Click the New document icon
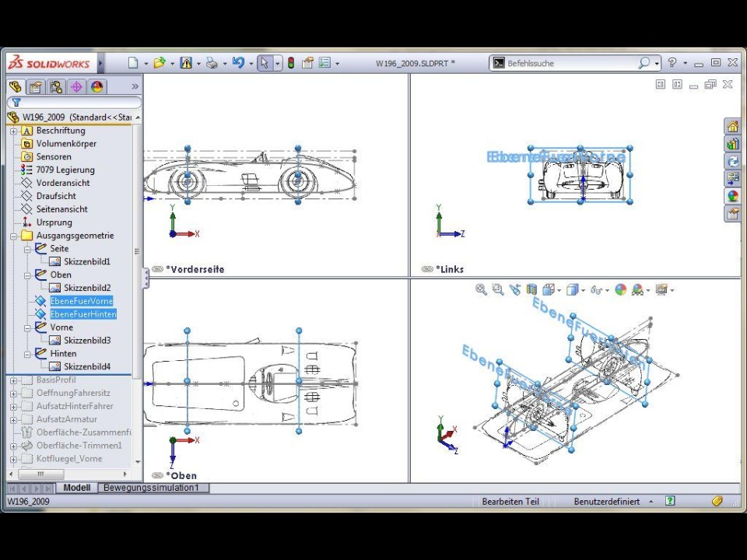Viewport: 747px width, 560px height. [x=133, y=63]
